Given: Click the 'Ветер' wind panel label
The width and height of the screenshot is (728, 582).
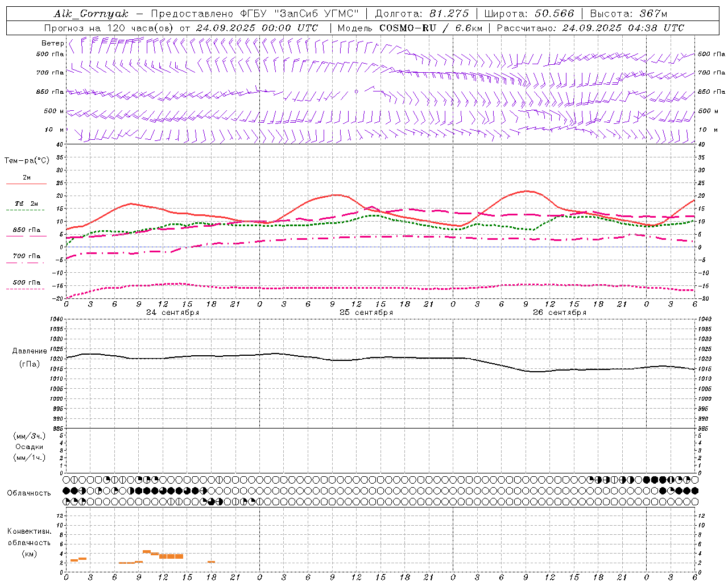Looking at the screenshot, I should point(52,43).
